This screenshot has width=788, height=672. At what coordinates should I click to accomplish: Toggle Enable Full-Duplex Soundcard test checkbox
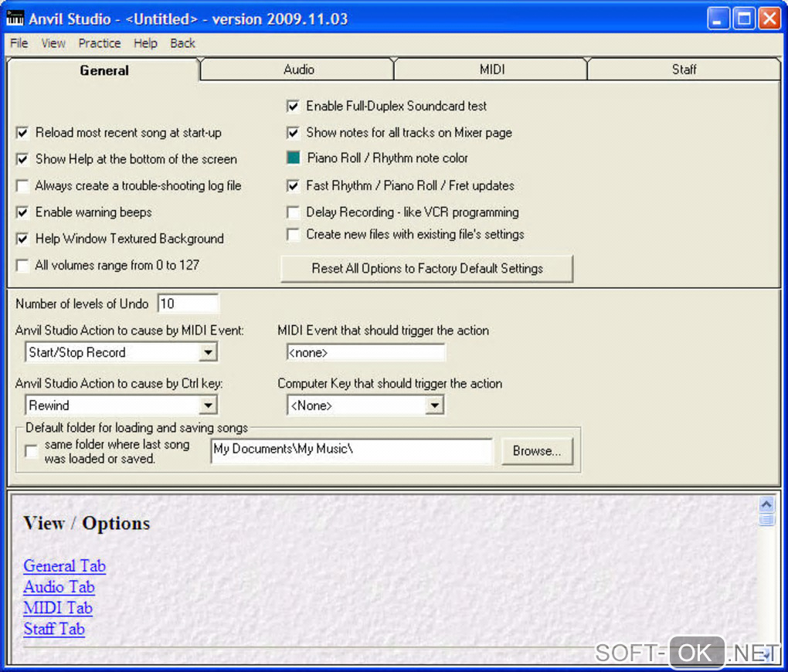pos(293,106)
